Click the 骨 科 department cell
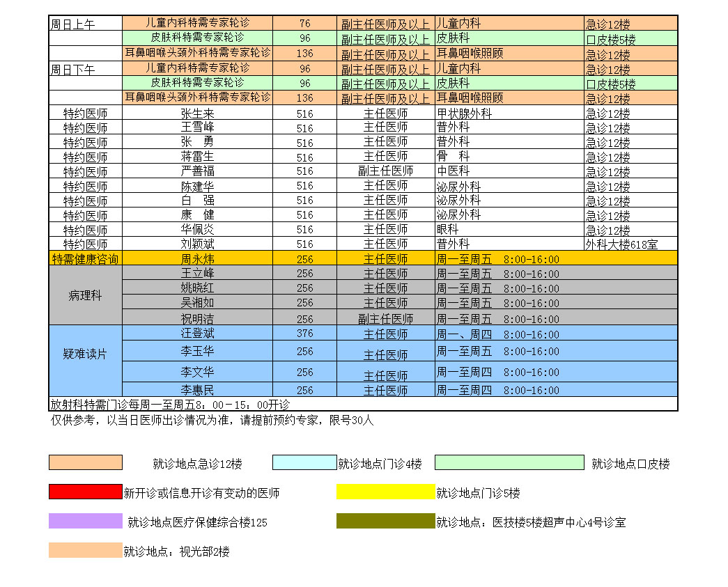This screenshot has width=728, height=587. click(509, 157)
